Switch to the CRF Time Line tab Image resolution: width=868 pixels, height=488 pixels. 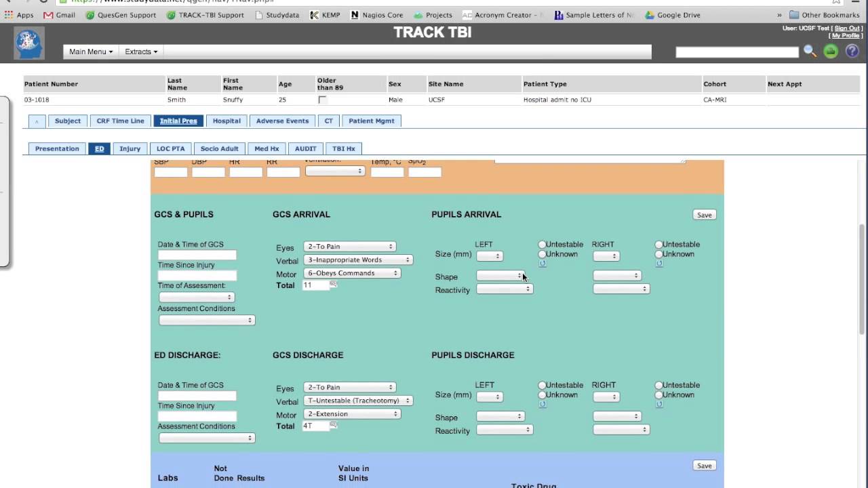coord(120,121)
